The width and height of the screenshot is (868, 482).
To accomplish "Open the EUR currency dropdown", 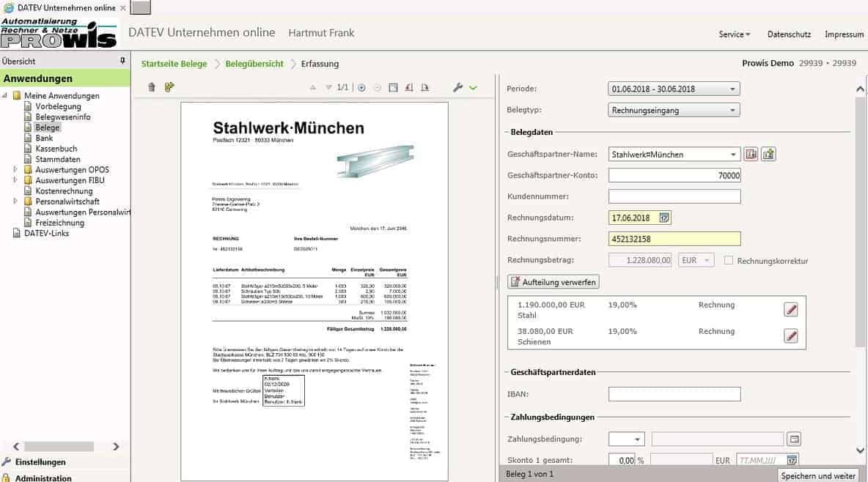I will tap(696, 260).
